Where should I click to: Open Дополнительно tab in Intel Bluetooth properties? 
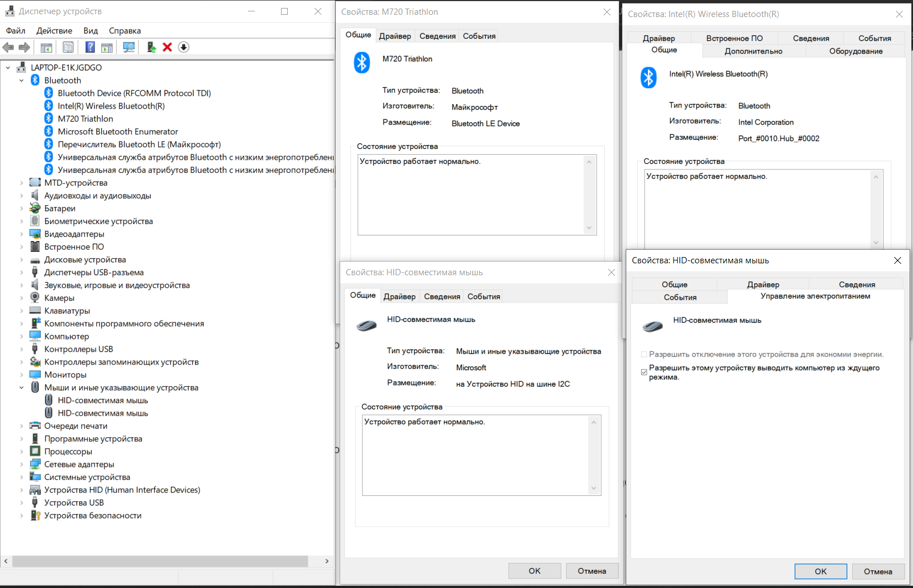point(753,51)
